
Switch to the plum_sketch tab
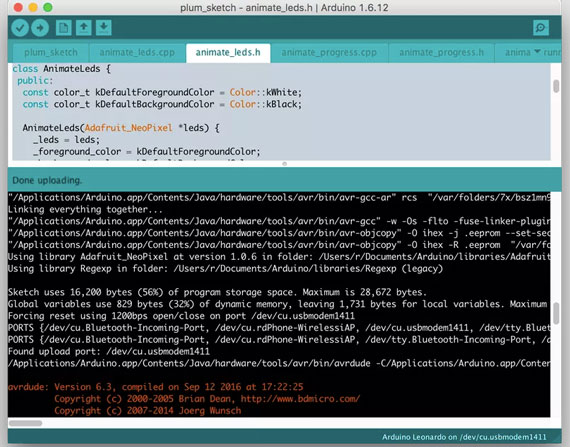coord(51,53)
